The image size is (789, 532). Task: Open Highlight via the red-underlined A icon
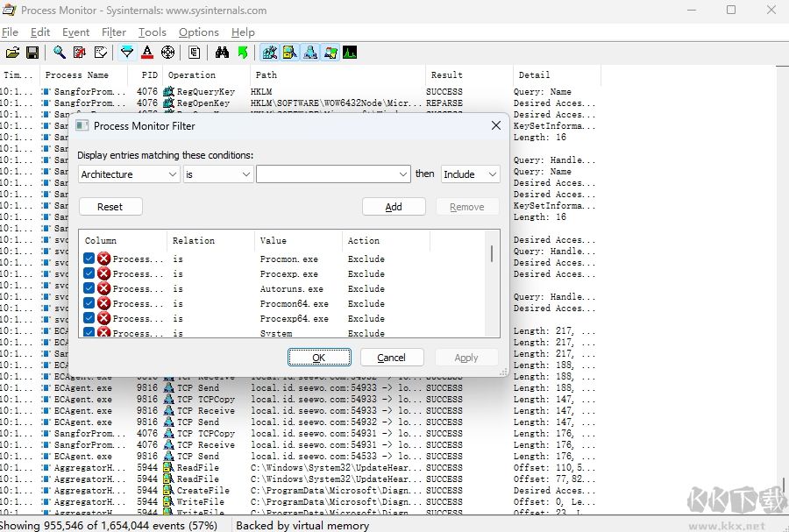[x=147, y=53]
